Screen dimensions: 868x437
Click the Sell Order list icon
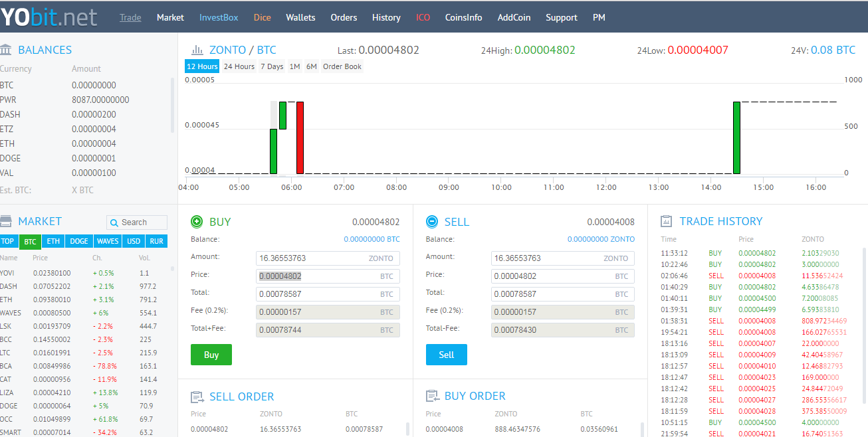(197, 397)
